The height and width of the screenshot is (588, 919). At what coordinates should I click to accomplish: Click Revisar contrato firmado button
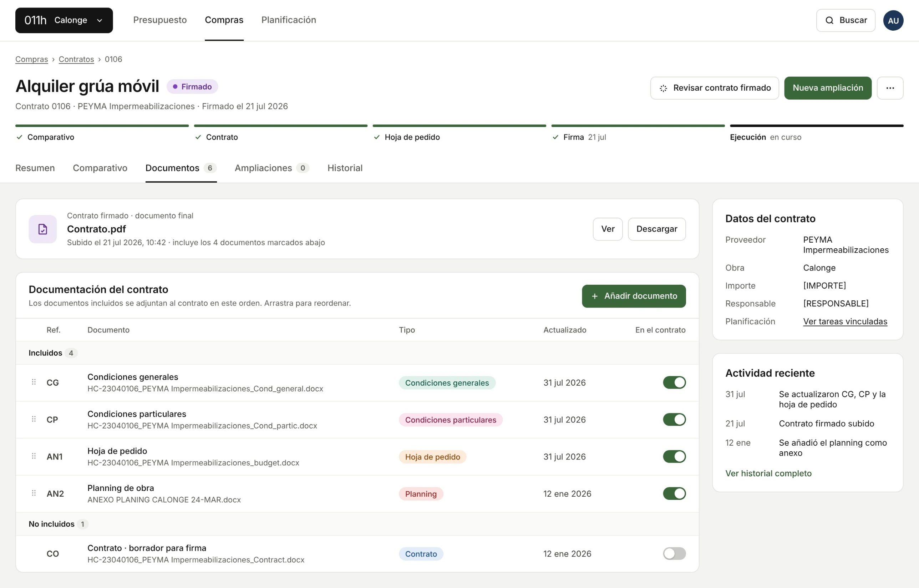714,88
